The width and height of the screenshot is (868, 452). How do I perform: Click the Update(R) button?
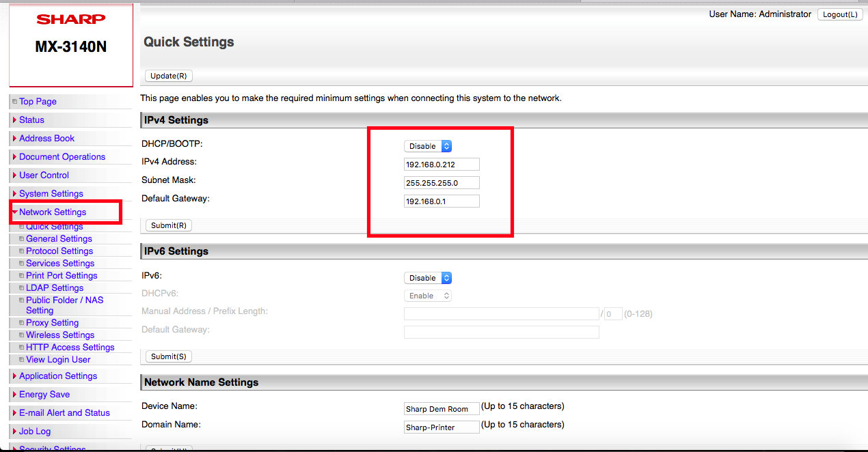coord(168,75)
